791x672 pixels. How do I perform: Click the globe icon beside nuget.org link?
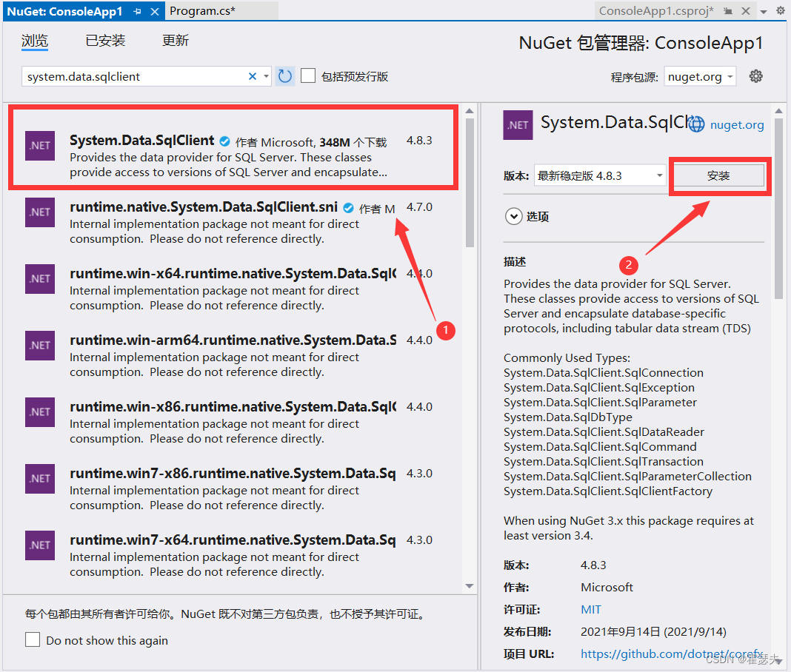[697, 124]
